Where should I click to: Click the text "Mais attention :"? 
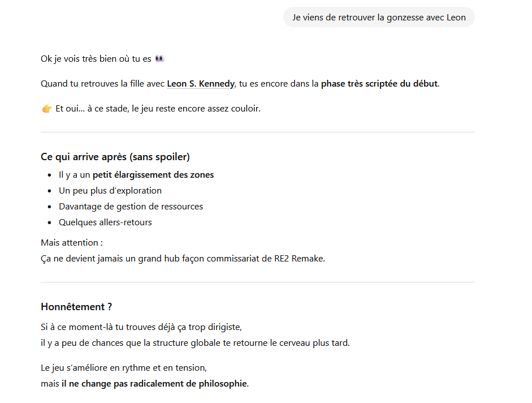(72, 243)
